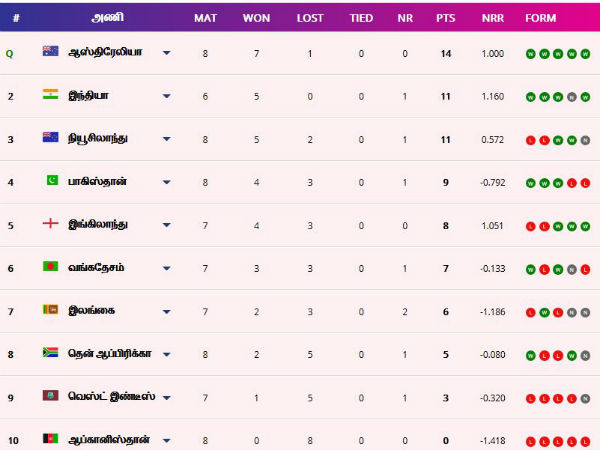600x450 pixels.
Task: Open the இலங்கை team name link
Action: coord(90,311)
